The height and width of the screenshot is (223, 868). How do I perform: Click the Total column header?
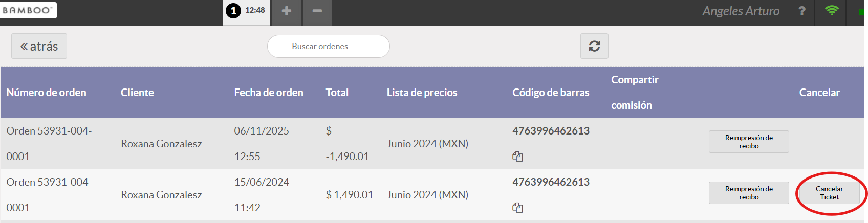point(337,93)
